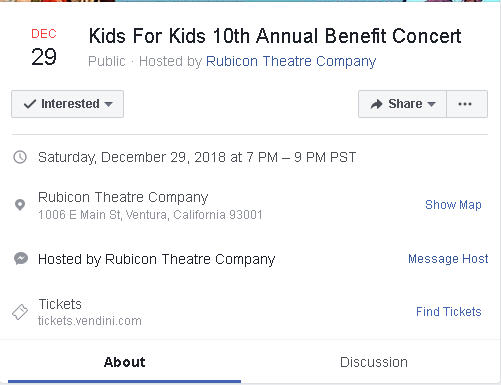
Task: Expand the Share dropdown arrow
Action: 431,104
